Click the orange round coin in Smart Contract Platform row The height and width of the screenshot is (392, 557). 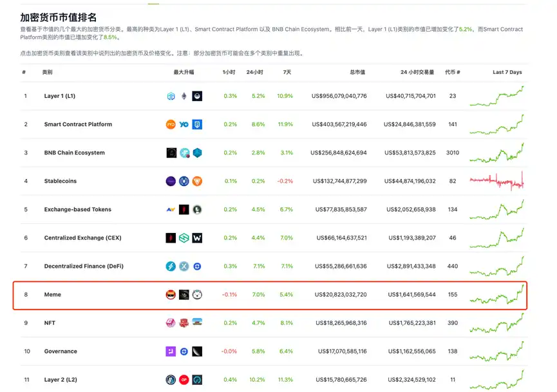pyautogui.click(x=171, y=124)
